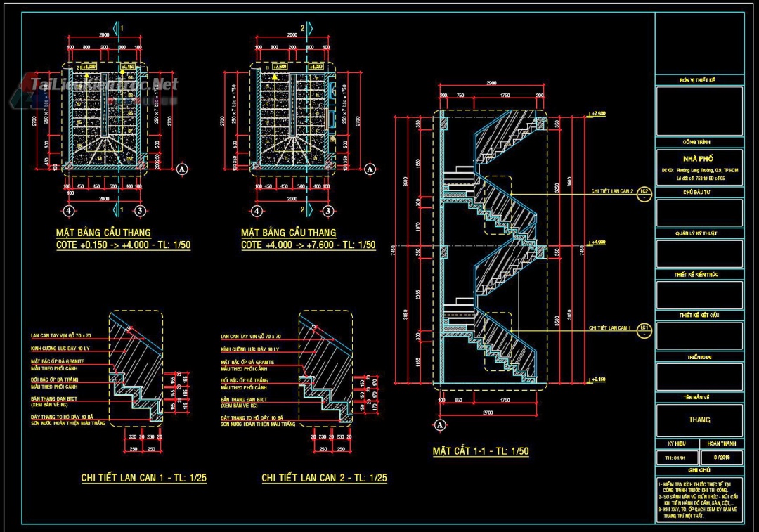Click the axis A bubble below the section
The height and width of the screenshot is (532, 759).
click(439, 425)
